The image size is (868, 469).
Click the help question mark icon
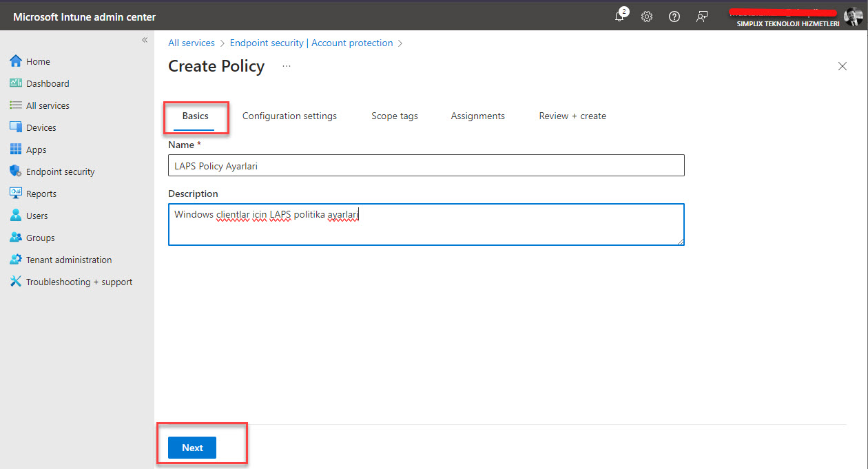tap(674, 17)
